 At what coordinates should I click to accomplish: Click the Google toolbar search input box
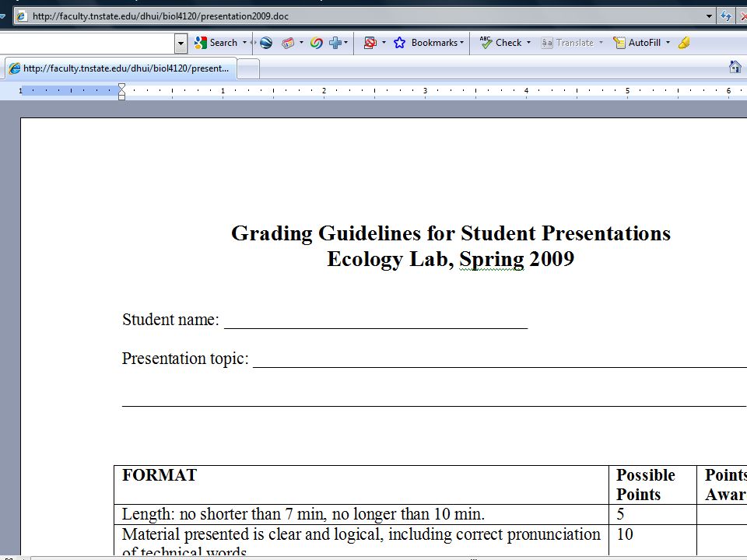(x=87, y=44)
